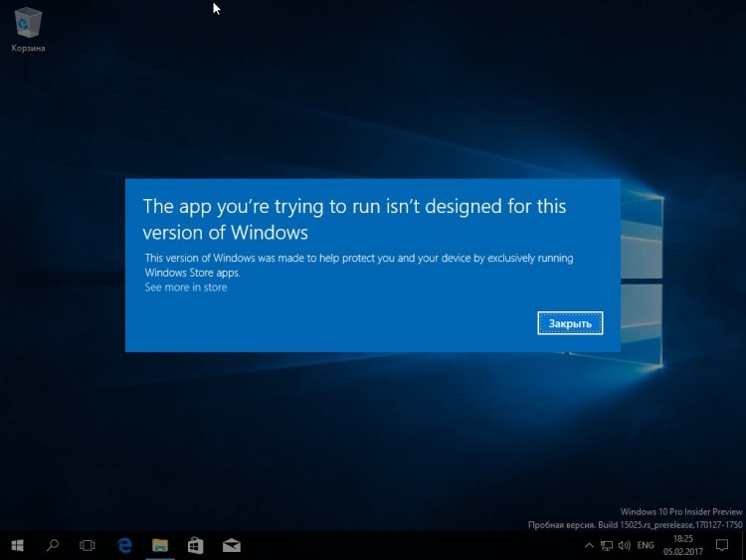Screen dimensions: 746x560
Task: Click the Закрыть button in the dialog
Action: (570, 323)
